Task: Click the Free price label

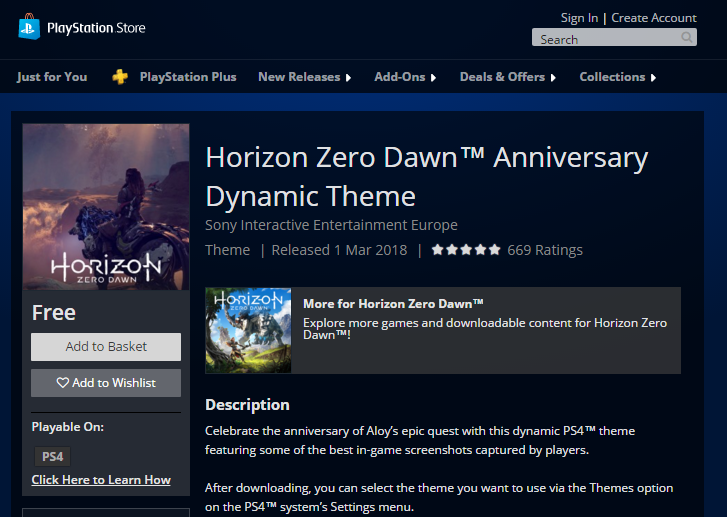Action: pyautogui.click(x=54, y=313)
